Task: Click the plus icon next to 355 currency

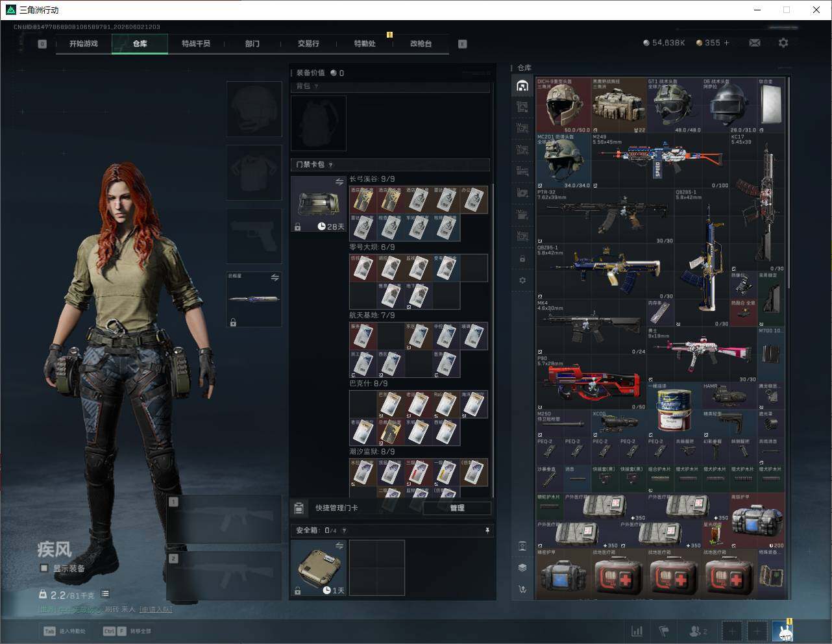Action: pos(726,43)
